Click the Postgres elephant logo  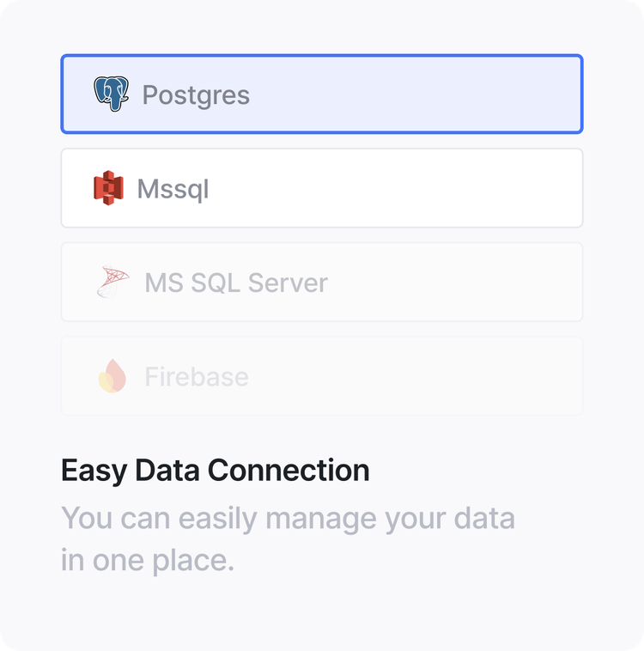[111, 94]
